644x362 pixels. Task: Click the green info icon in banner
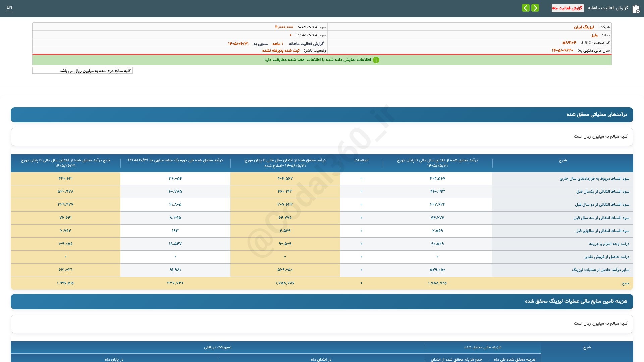[x=376, y=60]
